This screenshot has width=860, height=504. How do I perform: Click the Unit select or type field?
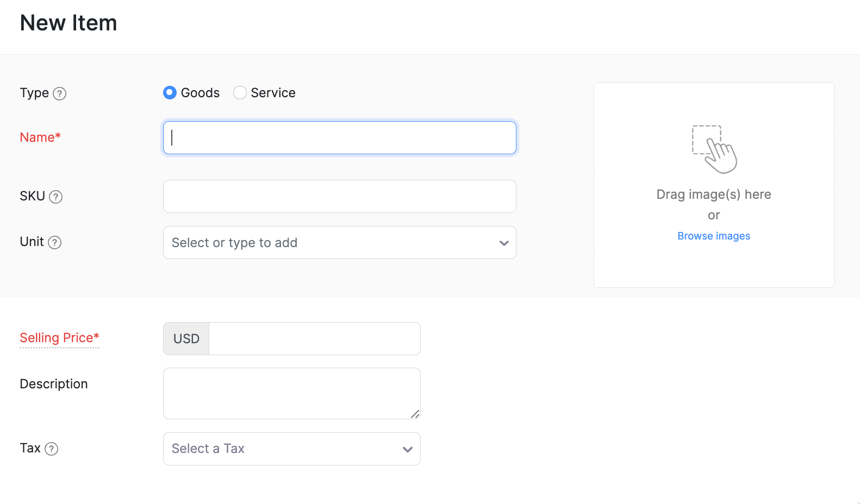[326, 243]
